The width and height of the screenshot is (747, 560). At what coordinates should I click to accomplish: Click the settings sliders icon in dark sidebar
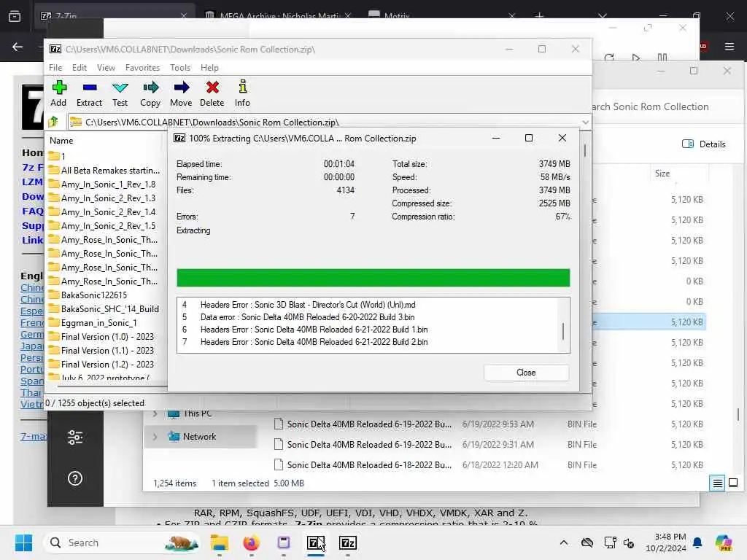pos(75,437)
